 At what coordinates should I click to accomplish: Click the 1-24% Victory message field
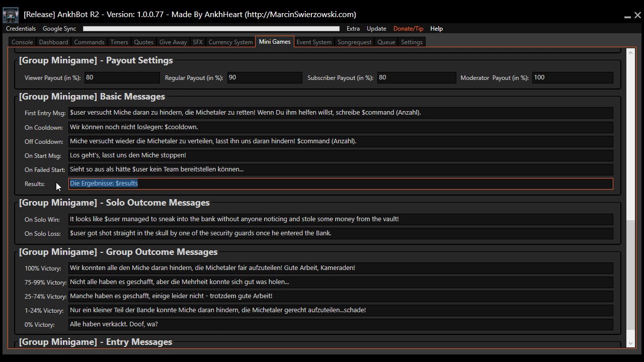[341, 310]
